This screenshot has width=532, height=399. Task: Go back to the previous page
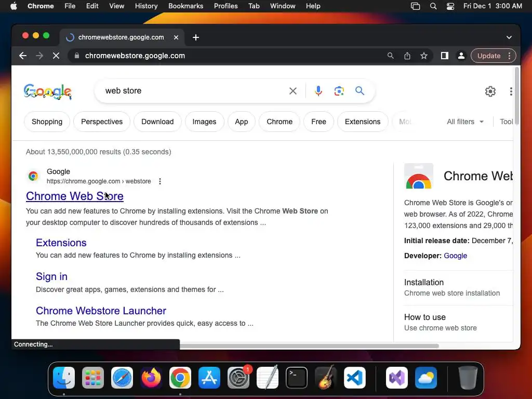[23, 56]
